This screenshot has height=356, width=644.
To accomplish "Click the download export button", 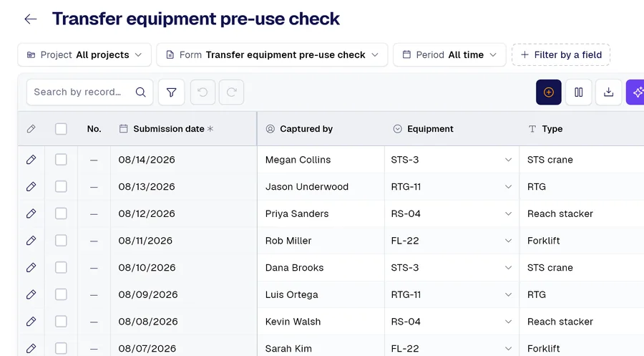I will pos(609,92).
